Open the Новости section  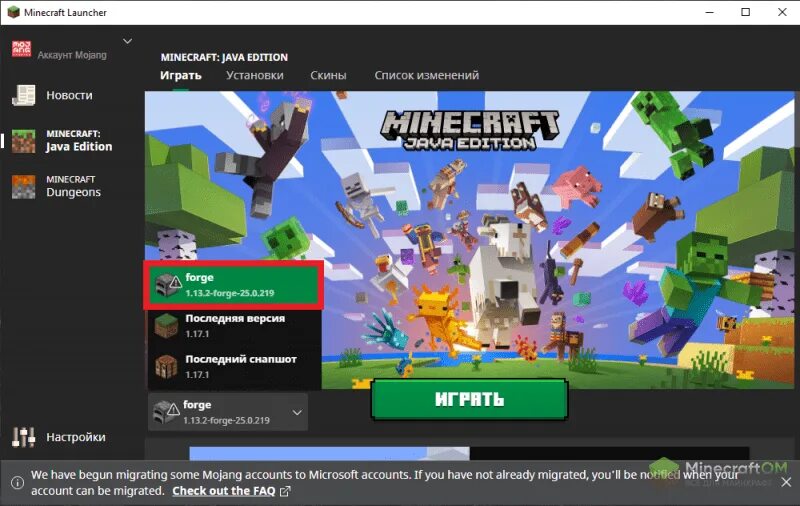[69, 95]
